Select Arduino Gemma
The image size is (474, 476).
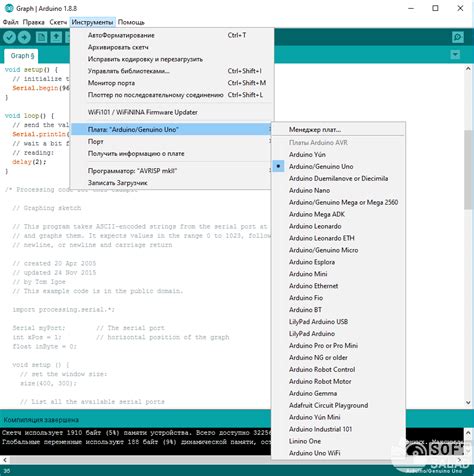[339, 394]
